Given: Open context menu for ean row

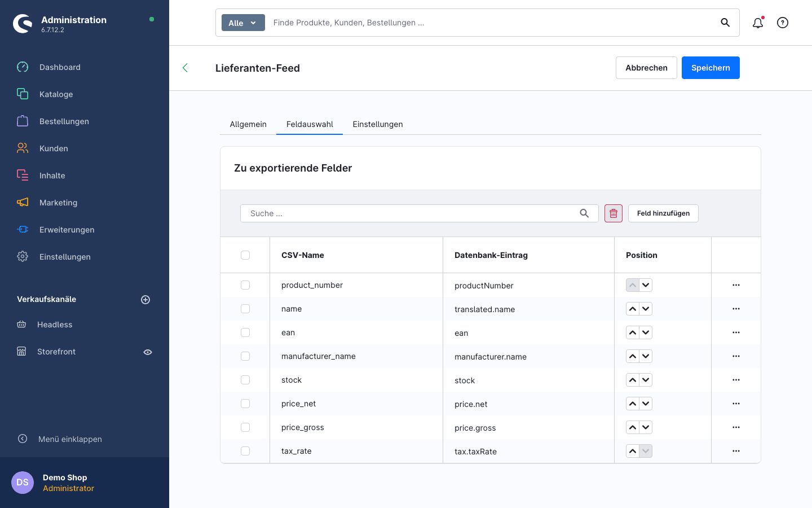Looking at the screenshot, I should [736, 332].
